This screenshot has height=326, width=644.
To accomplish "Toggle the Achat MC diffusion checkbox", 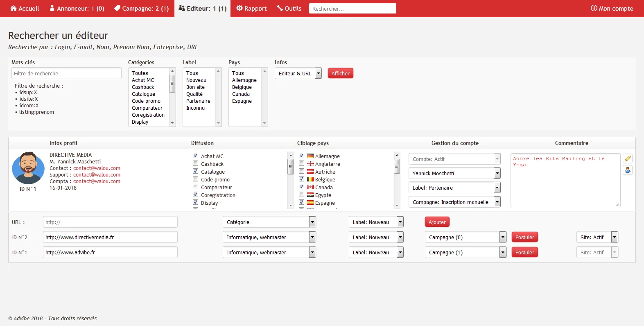I will (196, 156).
